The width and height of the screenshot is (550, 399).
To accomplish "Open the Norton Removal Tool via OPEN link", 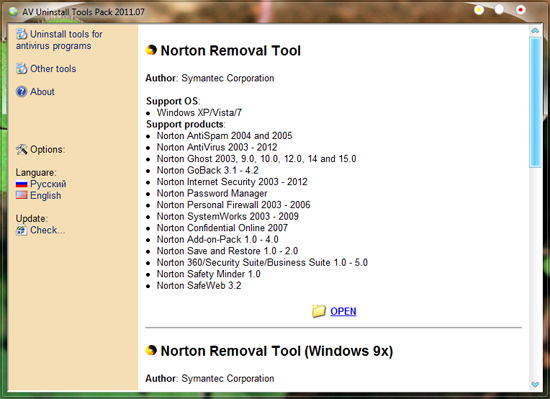I will (x=343, y=311).
